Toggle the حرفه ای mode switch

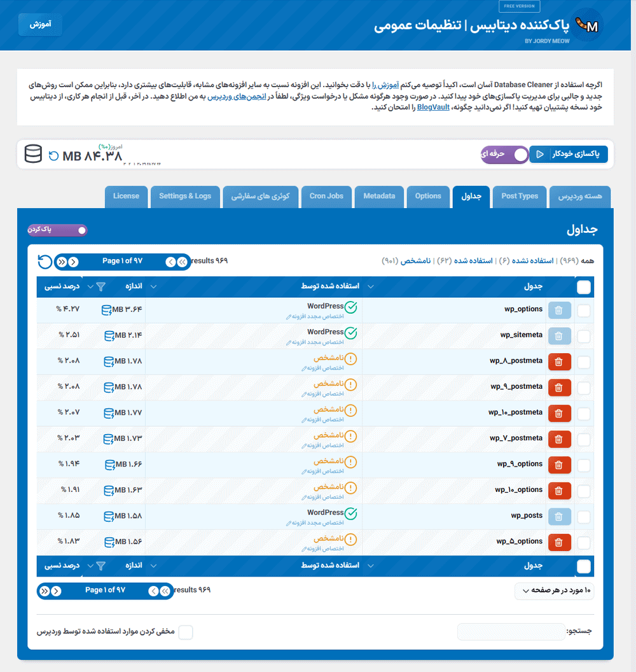[x=520, y=155]
